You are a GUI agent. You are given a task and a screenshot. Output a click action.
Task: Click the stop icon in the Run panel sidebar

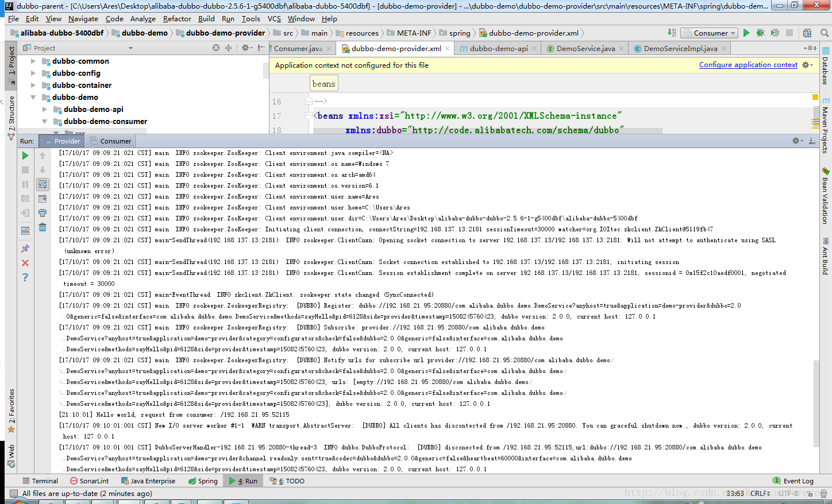[x=25, y=170]
